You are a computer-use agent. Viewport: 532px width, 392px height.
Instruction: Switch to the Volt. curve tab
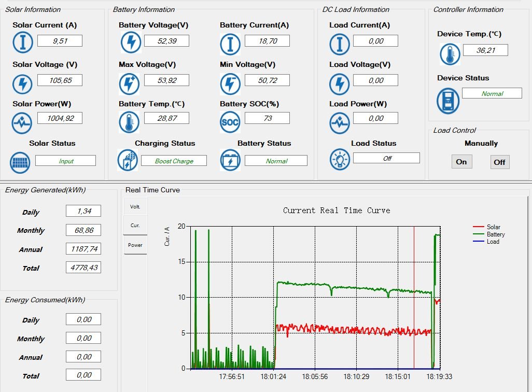pyautogui.click(x=135, y=206)
